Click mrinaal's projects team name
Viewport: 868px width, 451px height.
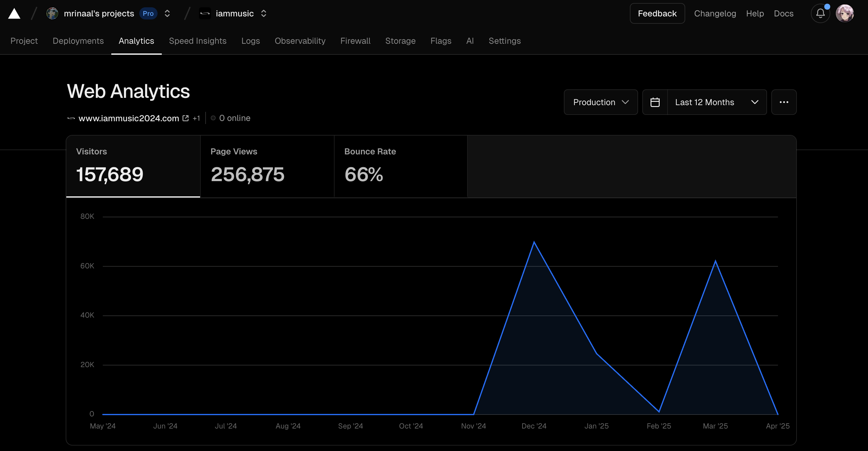99,13
